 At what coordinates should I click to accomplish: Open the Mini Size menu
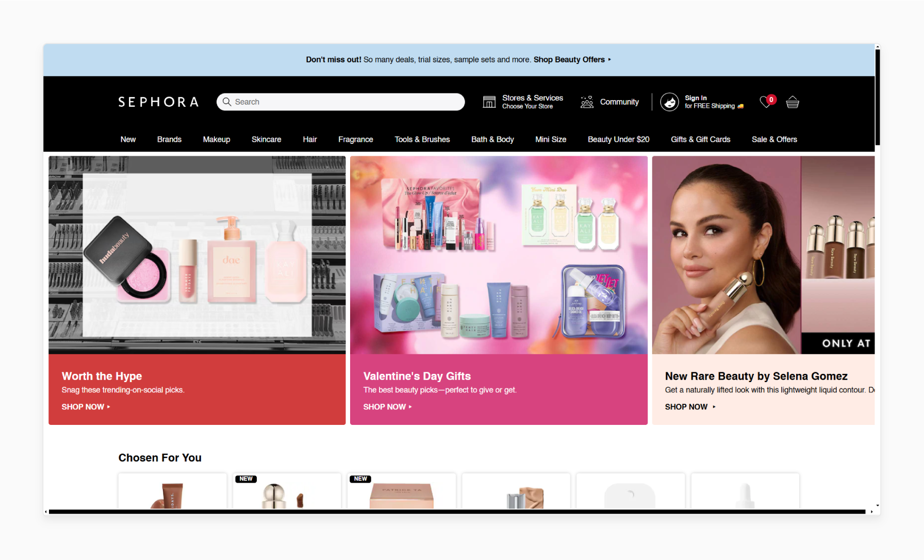click(551, 139)
